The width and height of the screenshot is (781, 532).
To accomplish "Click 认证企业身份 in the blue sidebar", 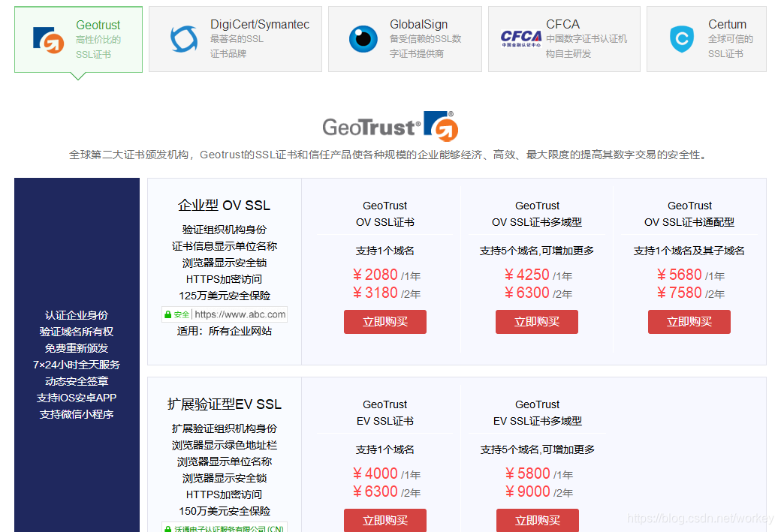I will coord(77,315).
